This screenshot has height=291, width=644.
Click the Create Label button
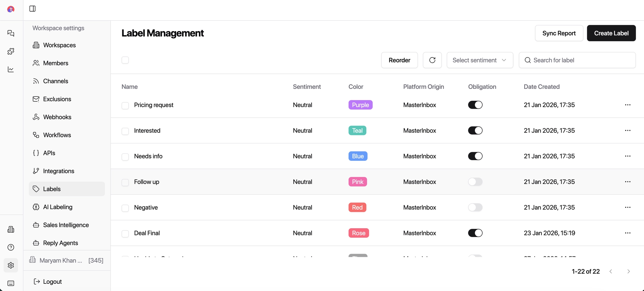click(611, 33)
